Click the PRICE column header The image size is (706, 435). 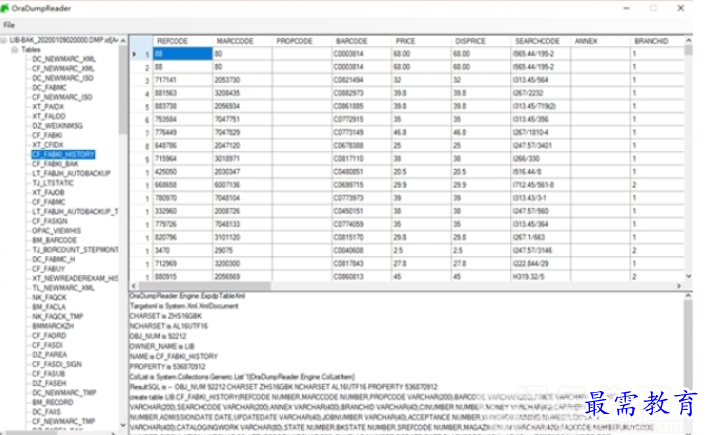coord(421,41)
